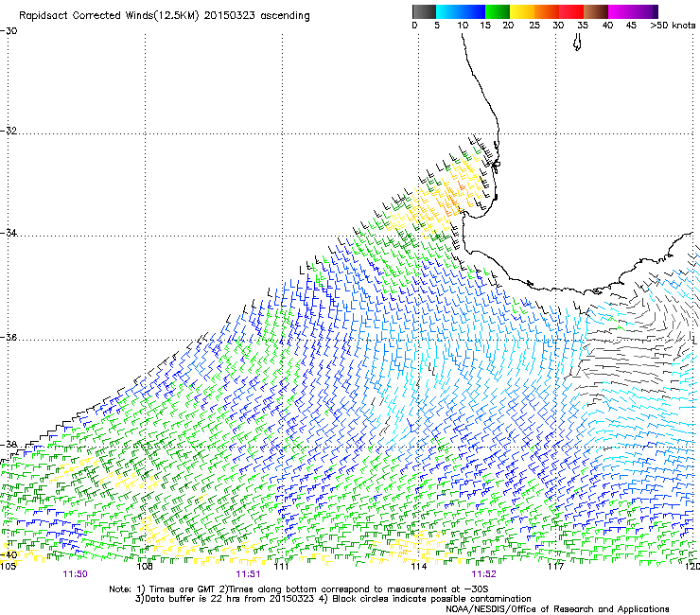This screenshot has width=700, height=615.
Task: Click the '-36' latitude axis label
Action: click(9, 337)
